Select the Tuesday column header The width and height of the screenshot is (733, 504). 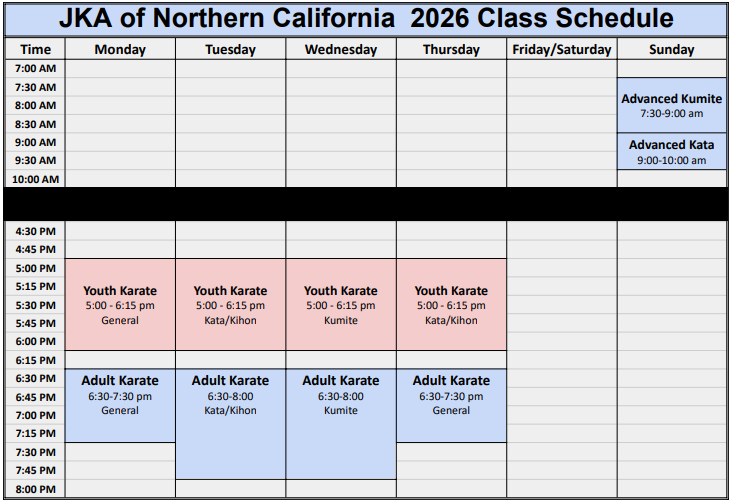tap(230, 49)
